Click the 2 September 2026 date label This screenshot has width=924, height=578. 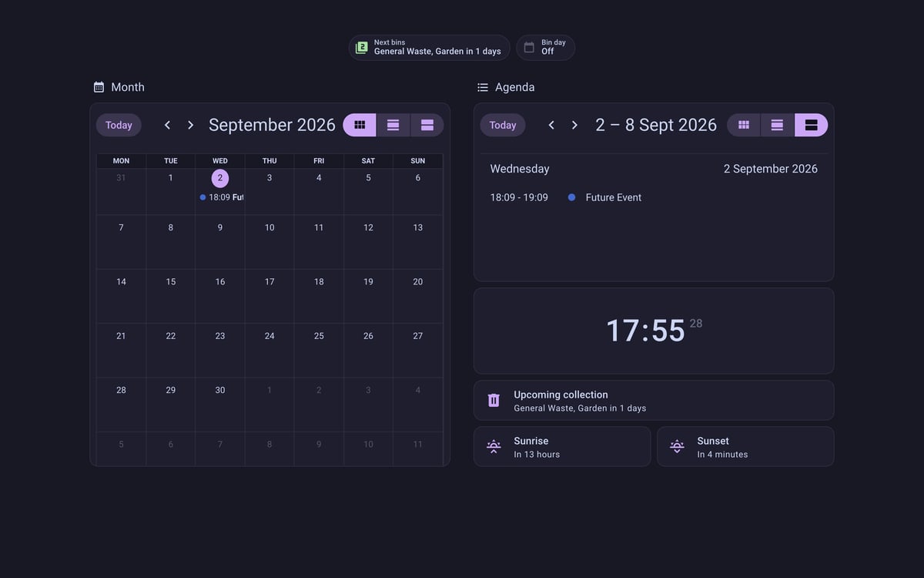(771, 169)
